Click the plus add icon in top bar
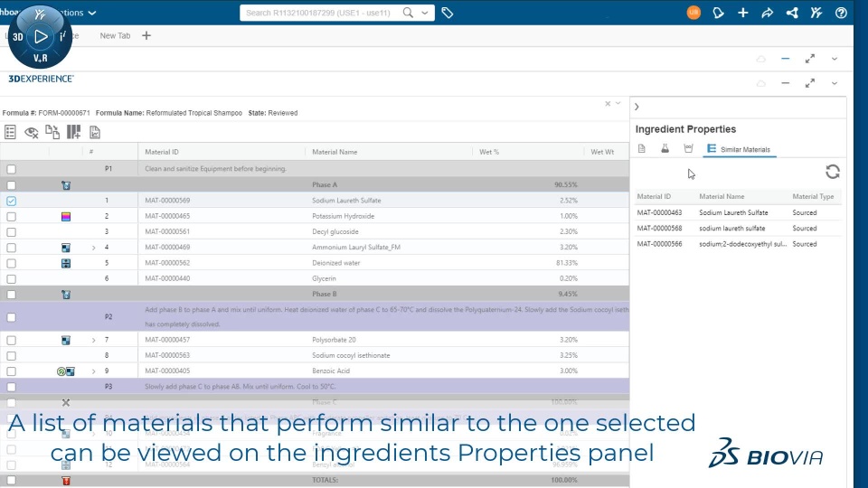Image resolution: width=868 pixels, height=488 pixels. 743,12
